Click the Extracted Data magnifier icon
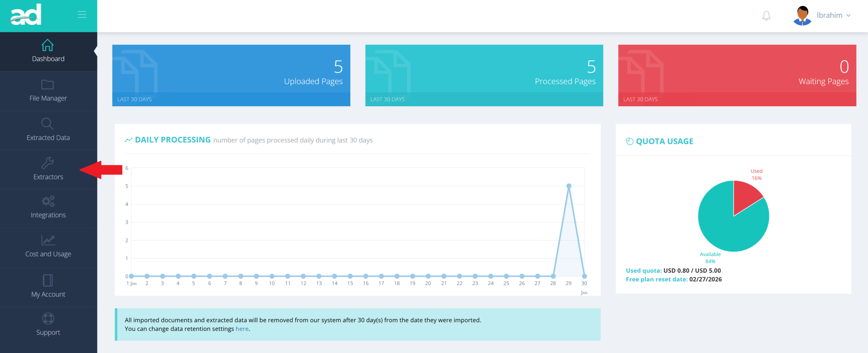This screenshot has height=353, width=868. pyautogui.click(x=47, y=124)
